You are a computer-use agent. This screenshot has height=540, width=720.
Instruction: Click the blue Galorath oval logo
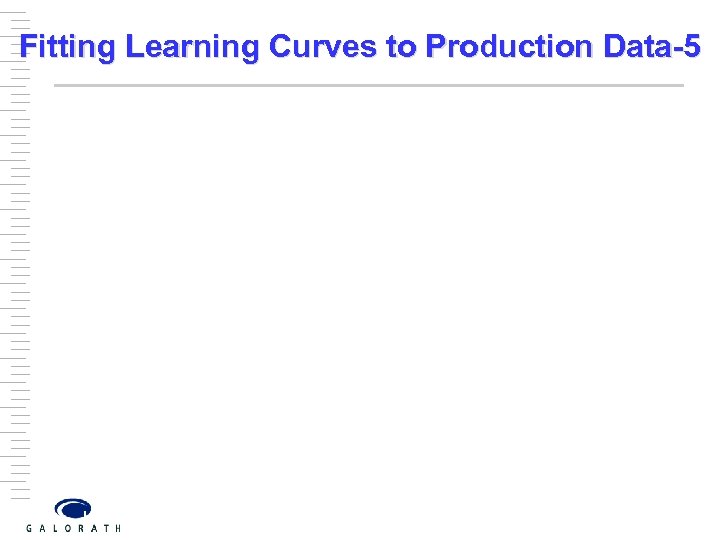(73, 508)
